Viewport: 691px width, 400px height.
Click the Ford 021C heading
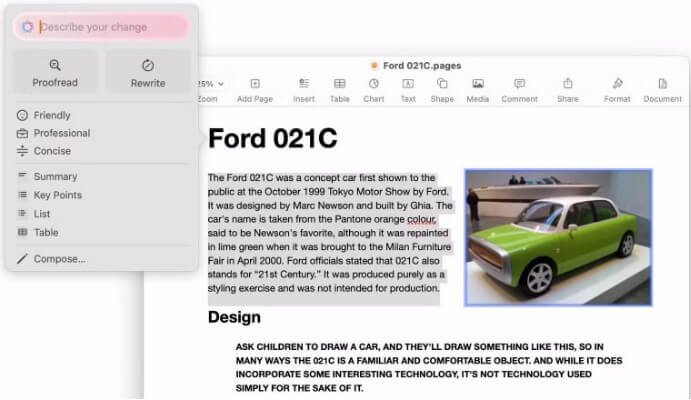click(273, 138)
